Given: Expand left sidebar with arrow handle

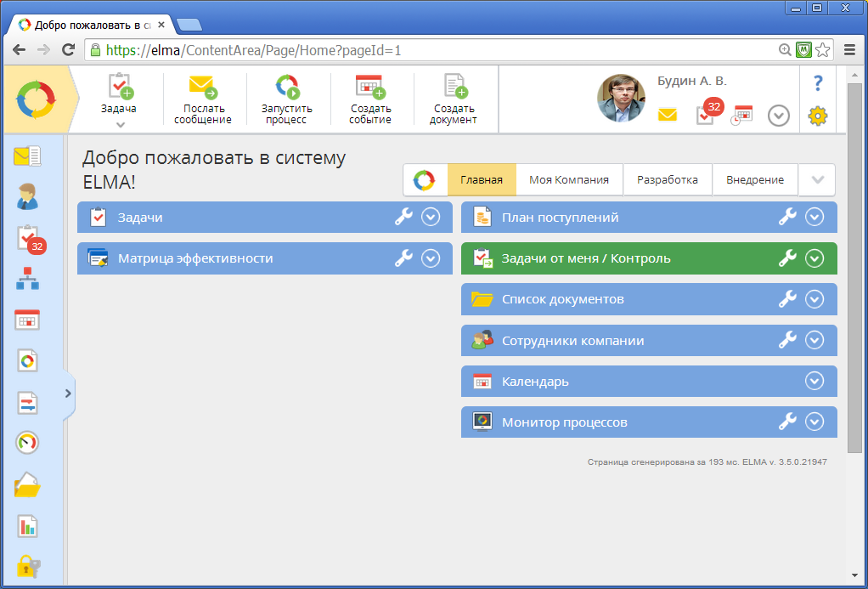Looking at the screenshot, I should 69,394.
